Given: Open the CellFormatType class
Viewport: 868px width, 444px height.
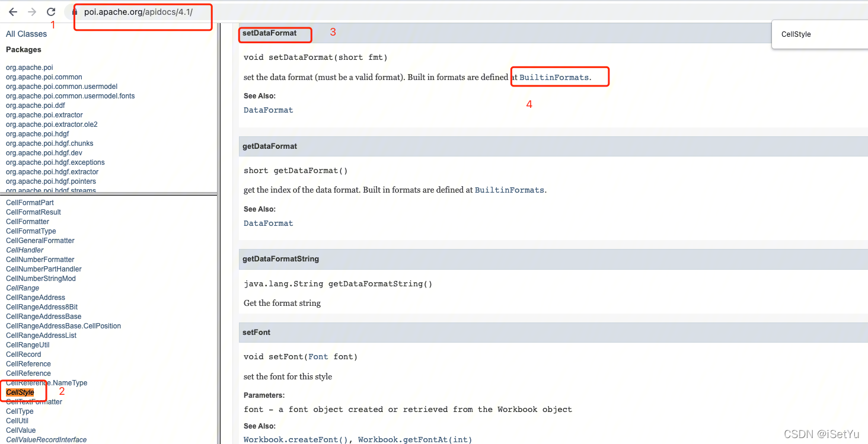Looking at the screenshot, I should (x=31, y=231).
